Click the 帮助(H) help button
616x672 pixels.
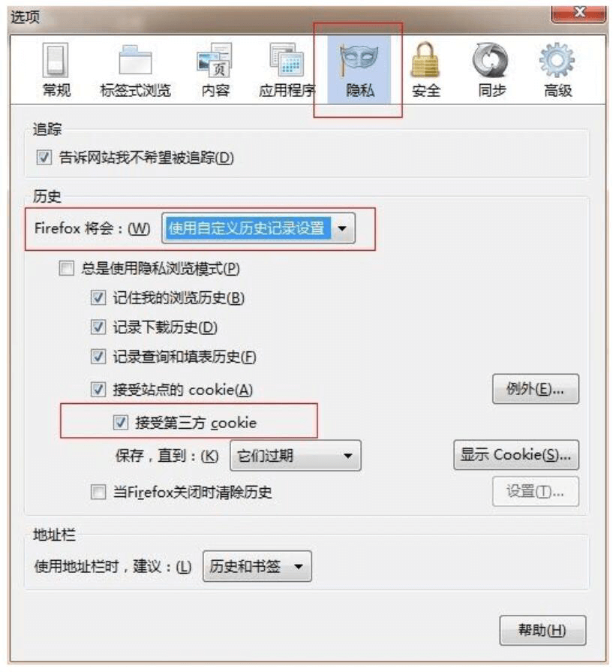tap(542, 631)
